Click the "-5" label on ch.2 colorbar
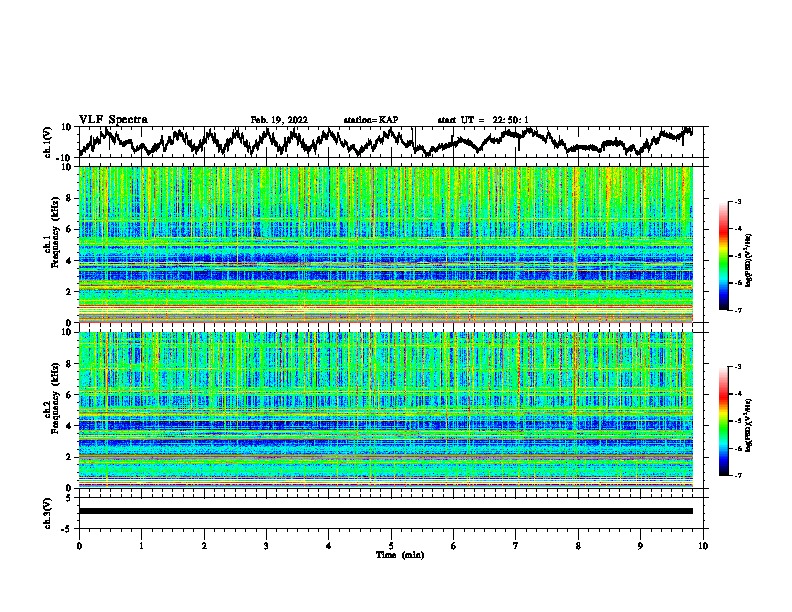Screen dimensions: 792x612 [x=738, y=421]
